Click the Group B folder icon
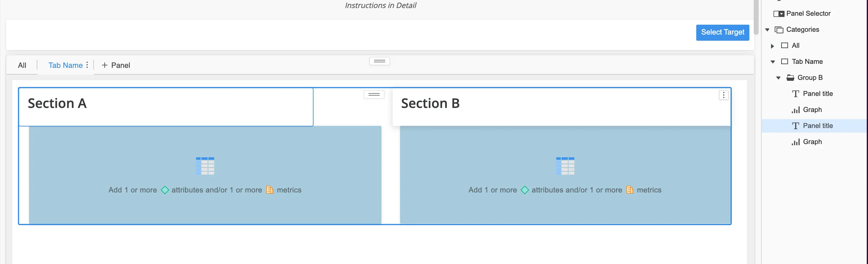The image size is (868, 264). pos(790,78)
